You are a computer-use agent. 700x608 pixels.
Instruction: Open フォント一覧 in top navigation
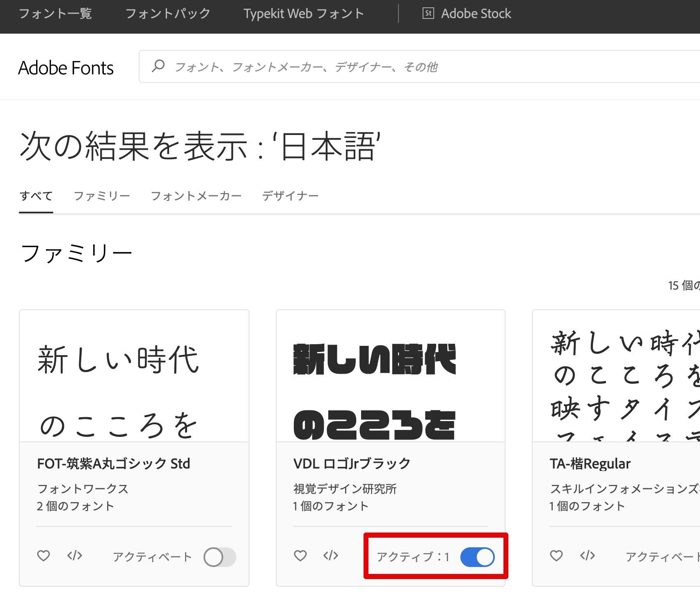tap(55, 14)
